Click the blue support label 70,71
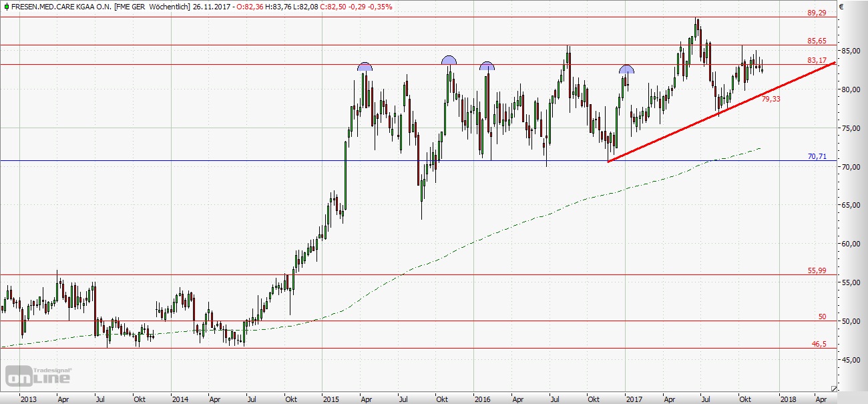 (x=817, y=157)
